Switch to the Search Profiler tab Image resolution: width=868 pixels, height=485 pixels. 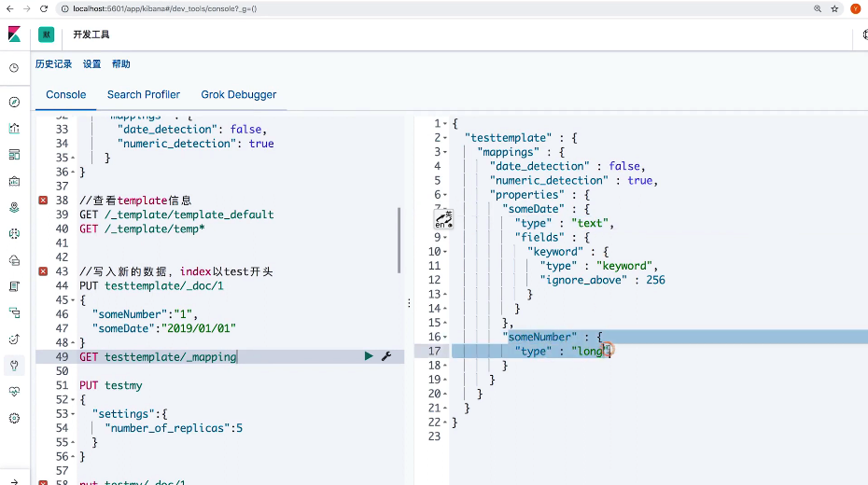point(143,94)
